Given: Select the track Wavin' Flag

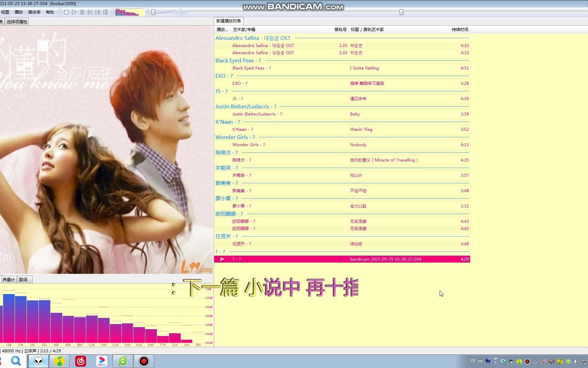Looking at the screenshot, I should point(342,129).
